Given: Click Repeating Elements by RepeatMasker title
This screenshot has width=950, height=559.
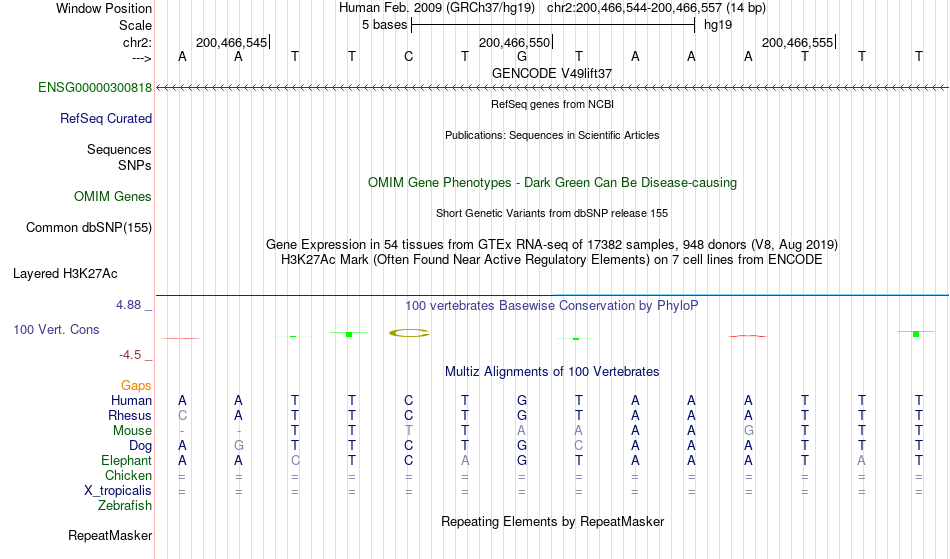Looking at the screenshot, I should [x=553, y=521].
